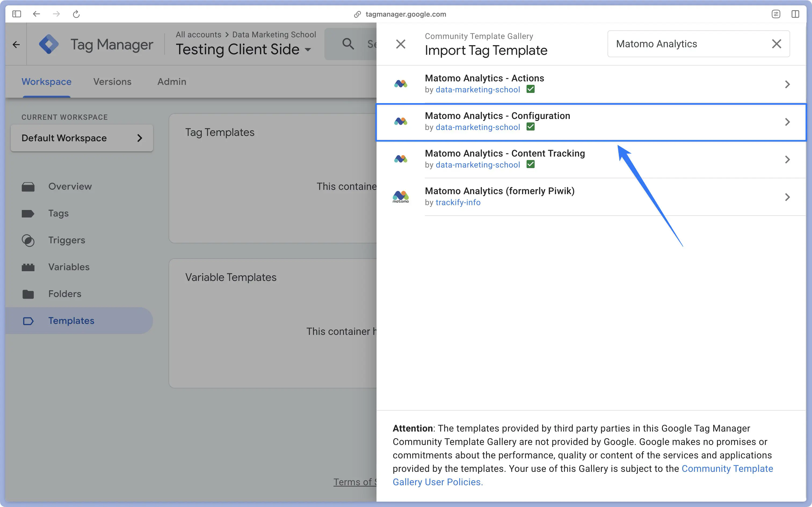
Task: Open Matomo Analytics - Actions via chevron
Action: (788, 84)
